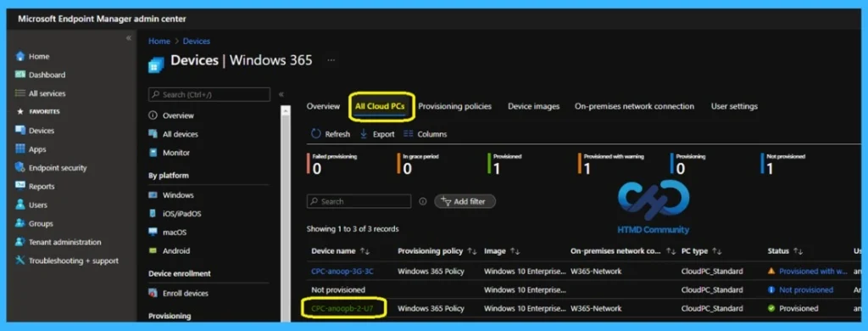The image size is (868, 331).
Task: Sort by Status column
Action: [785, 251]
